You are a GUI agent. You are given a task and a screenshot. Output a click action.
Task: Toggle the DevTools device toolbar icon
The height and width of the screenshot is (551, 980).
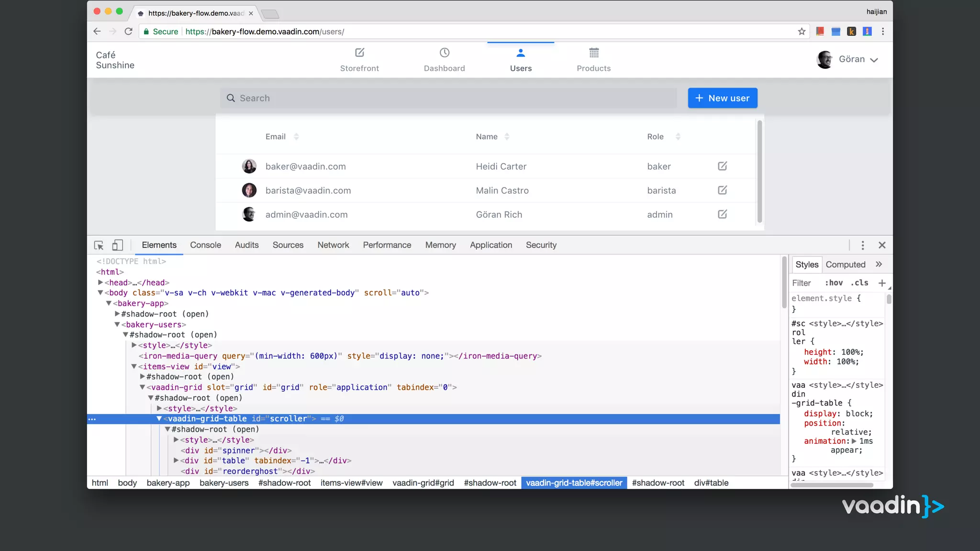117,245
